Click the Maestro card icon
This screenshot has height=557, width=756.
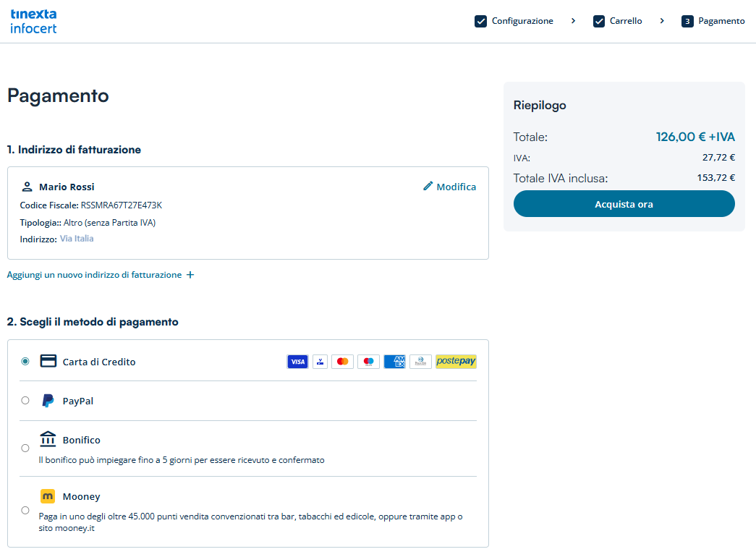368,362
